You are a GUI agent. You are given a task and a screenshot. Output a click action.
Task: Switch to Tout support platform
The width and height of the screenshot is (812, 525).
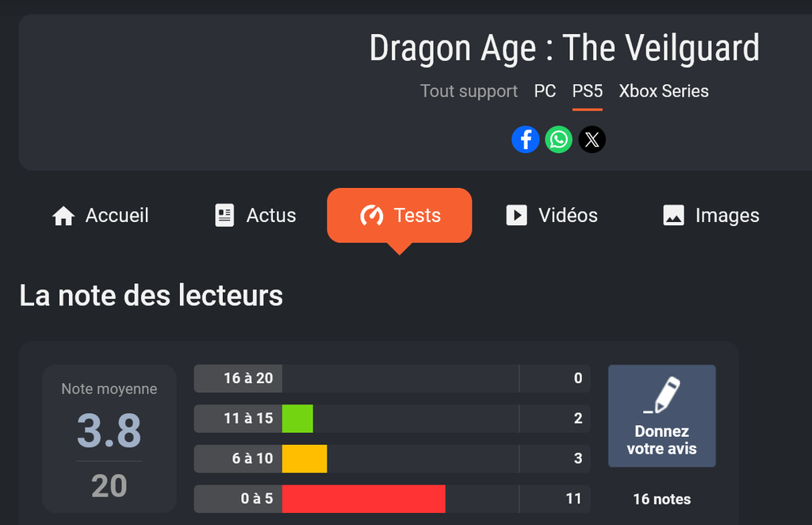(x=469, y=91)
